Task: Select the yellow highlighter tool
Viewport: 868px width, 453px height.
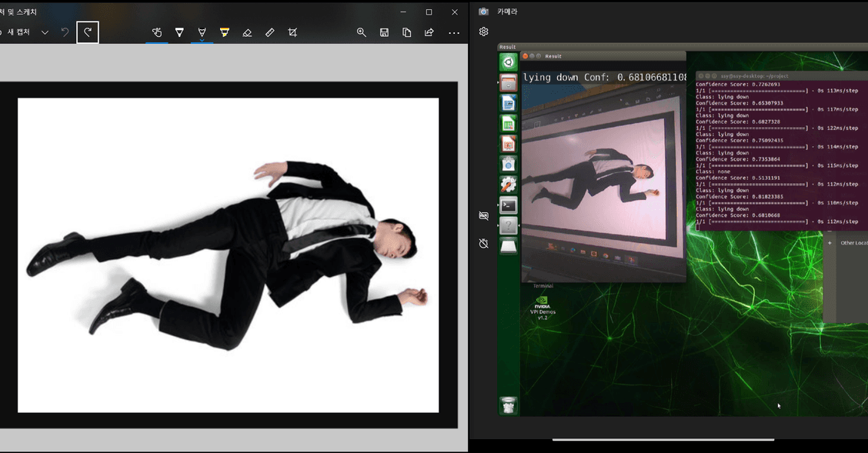Action: (225, 32)
